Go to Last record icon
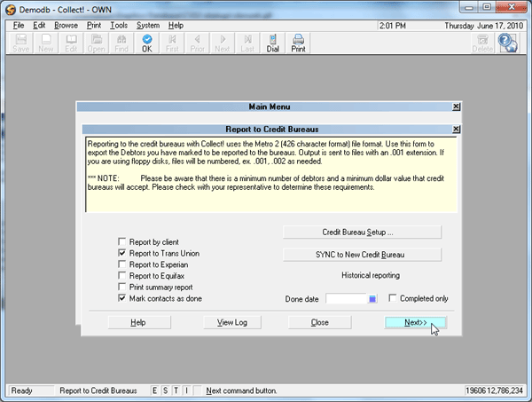This screenshot has height=402, width=532. click(247, 43)
